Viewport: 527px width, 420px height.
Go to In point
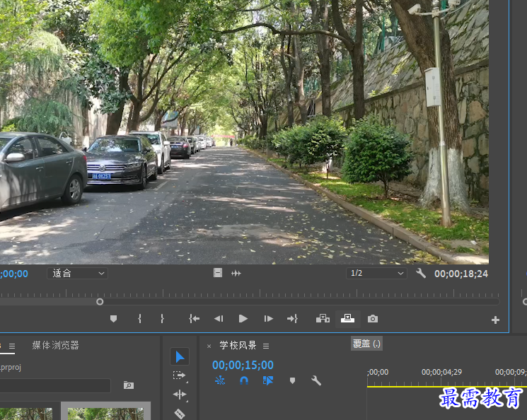[194, 318]
